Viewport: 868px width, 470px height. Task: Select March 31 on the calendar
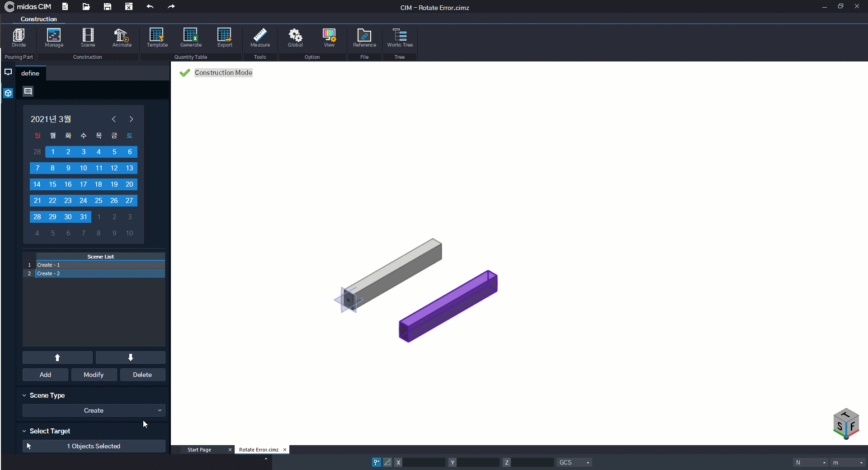coord(83,217)
